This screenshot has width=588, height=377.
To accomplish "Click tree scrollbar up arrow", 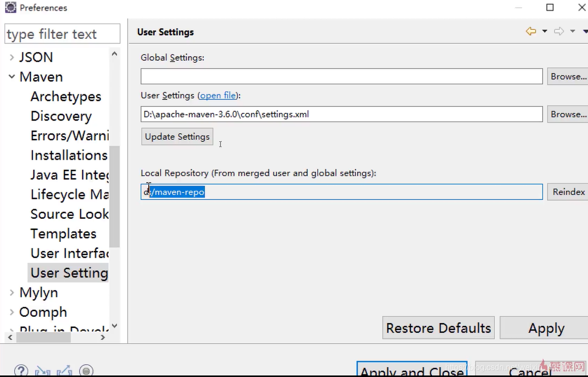I will [x=114, y=54].
